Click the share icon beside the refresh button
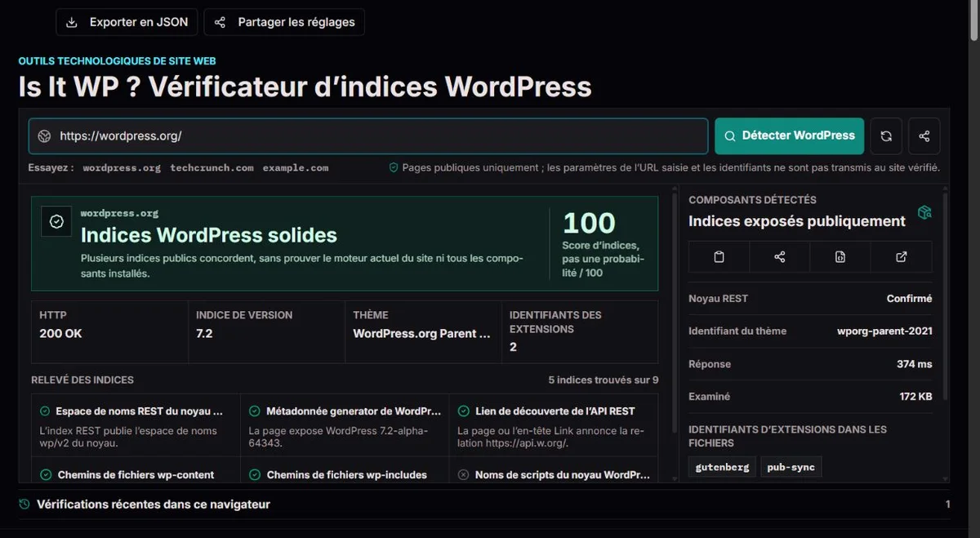The width and height of the screenshot is (980, 538). (924, 136)
